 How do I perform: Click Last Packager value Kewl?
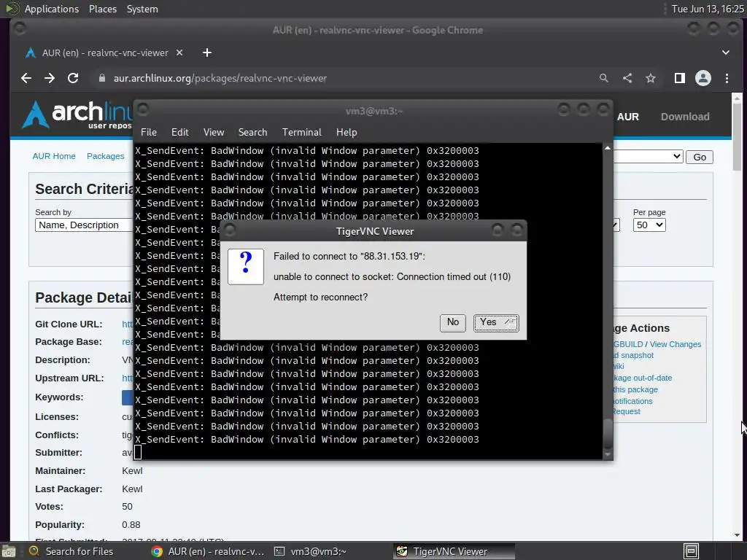132,489
